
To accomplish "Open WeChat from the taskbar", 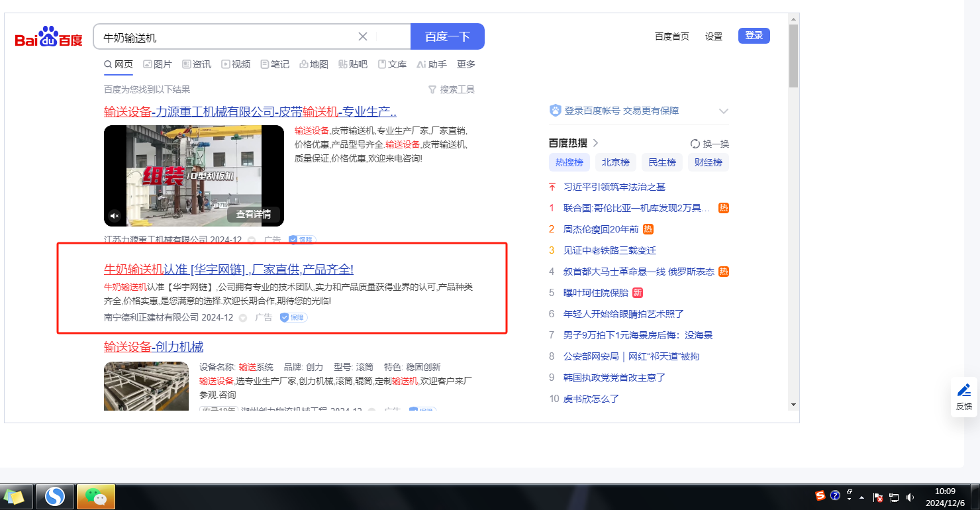I will coord(96,496).
